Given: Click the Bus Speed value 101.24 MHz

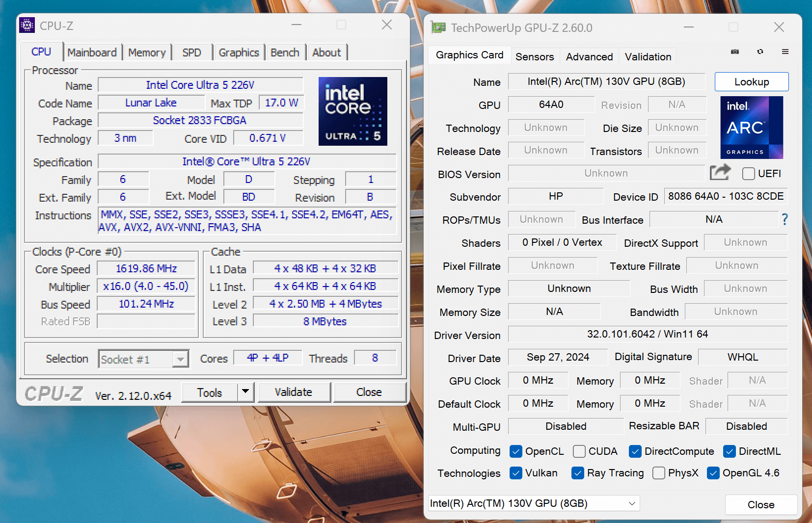Looking at the screenshot, I should [x=146, y=304].
